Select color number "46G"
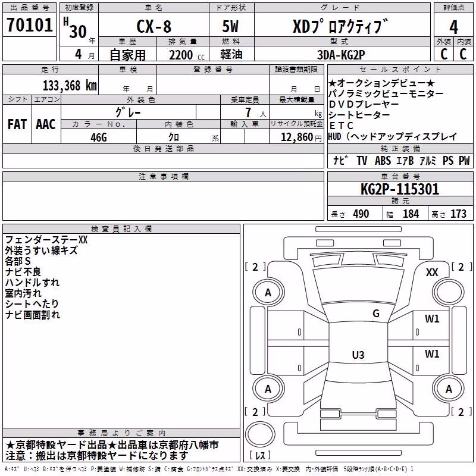Screen dimensions: 476x476 [99, 137]
